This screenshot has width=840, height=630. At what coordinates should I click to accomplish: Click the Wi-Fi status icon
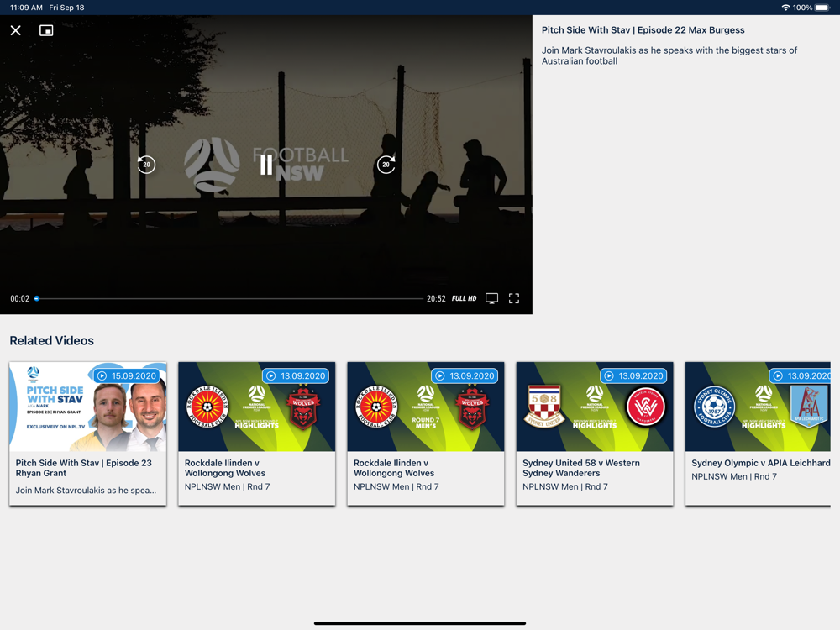click(785, 8)
